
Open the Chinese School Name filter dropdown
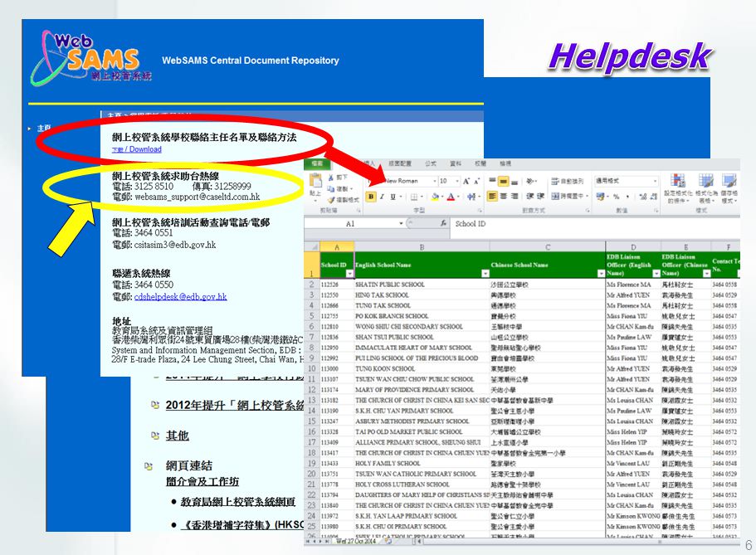(x=601, y=274)
